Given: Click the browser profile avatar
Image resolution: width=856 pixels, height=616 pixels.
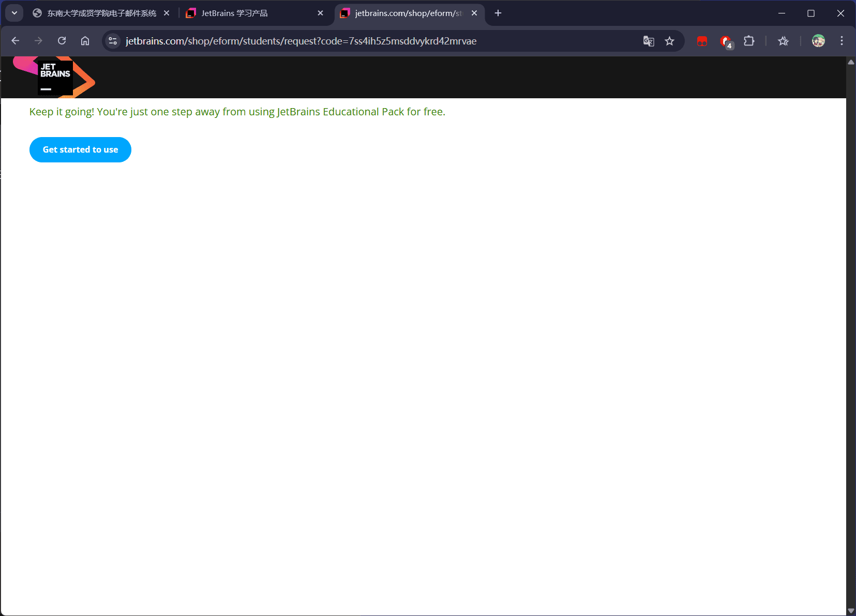Looking at the screenshot, I should 818,41.
